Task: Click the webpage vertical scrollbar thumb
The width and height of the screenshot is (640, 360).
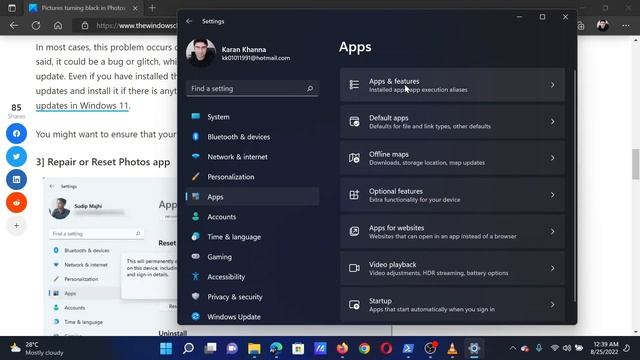Action: point(636,164)
